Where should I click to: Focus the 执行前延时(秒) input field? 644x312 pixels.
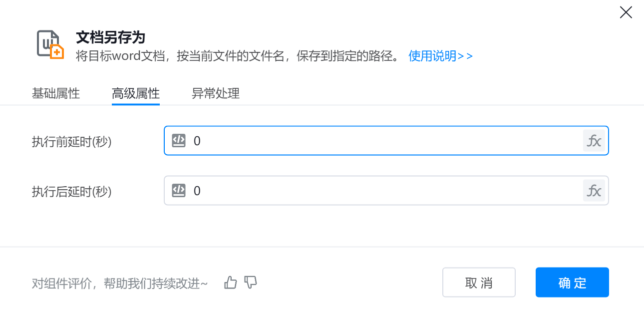coord(384,141)
